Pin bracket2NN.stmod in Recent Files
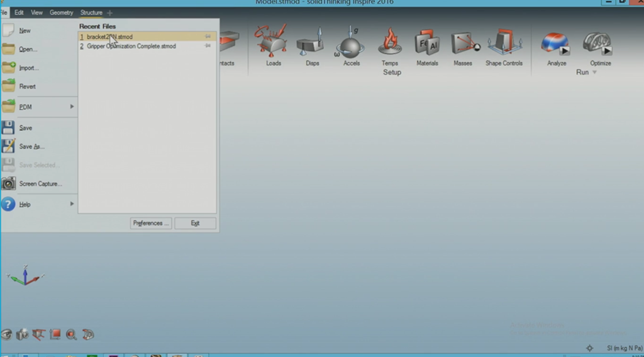 pyautogui.click(x=208, y=37)
